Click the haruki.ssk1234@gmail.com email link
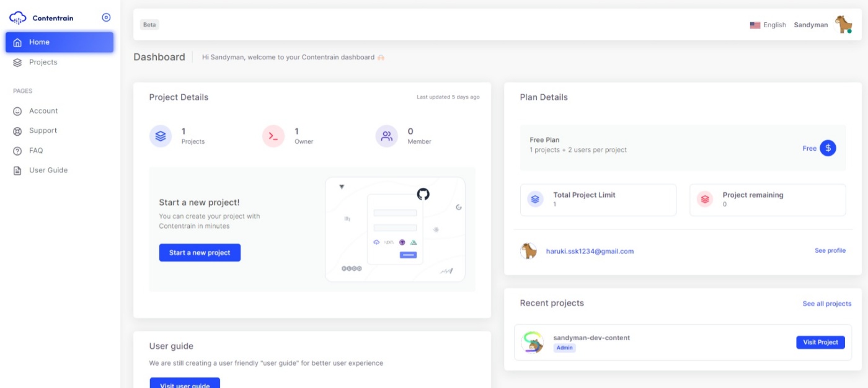 tap(590, 252)
